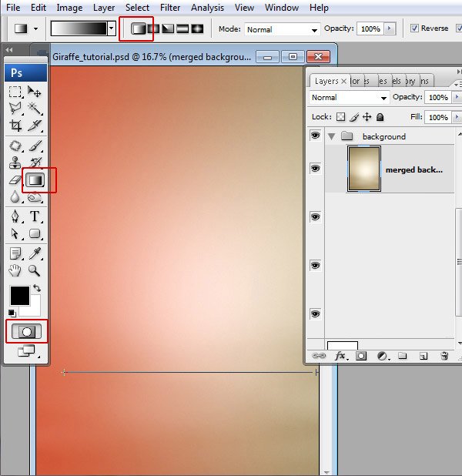The width and height of the screenshot is (462, 476).
Task: Open the Filter menu
Action: click(x=170, y=8)
